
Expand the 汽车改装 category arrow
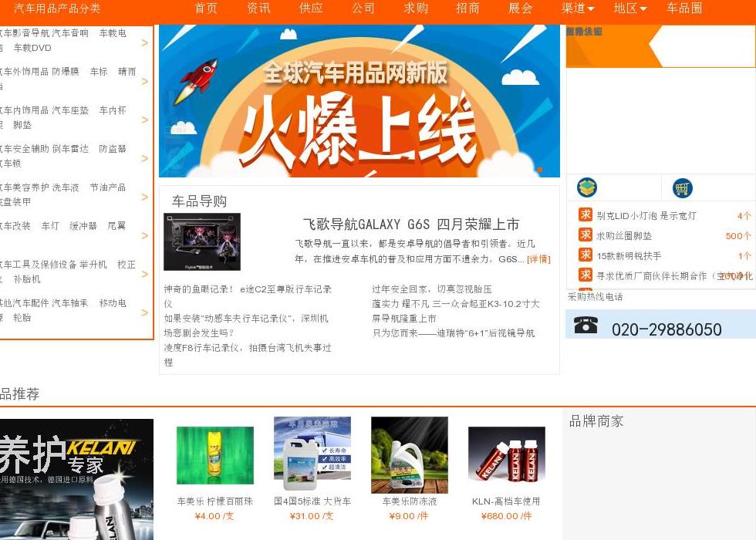tap(145, 236)
